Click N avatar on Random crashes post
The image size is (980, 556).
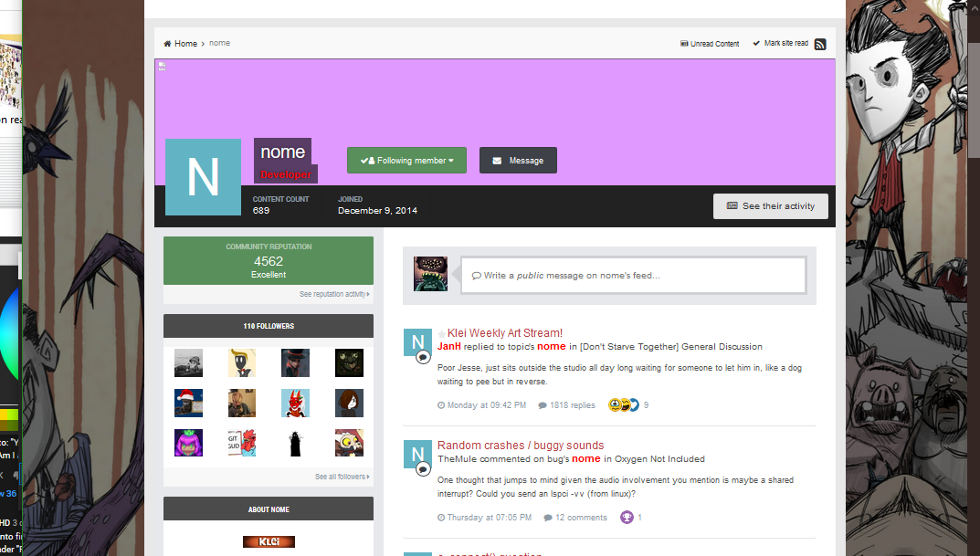(x=417, y=455)
